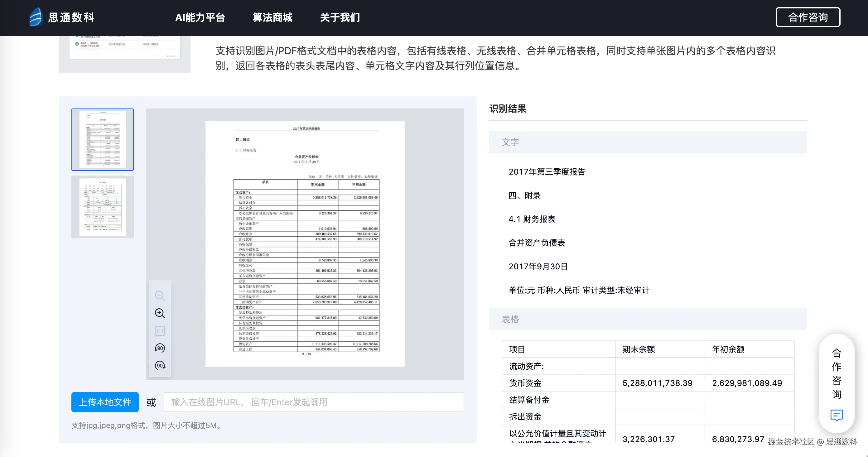Click the main document preview image

[305, 244]
